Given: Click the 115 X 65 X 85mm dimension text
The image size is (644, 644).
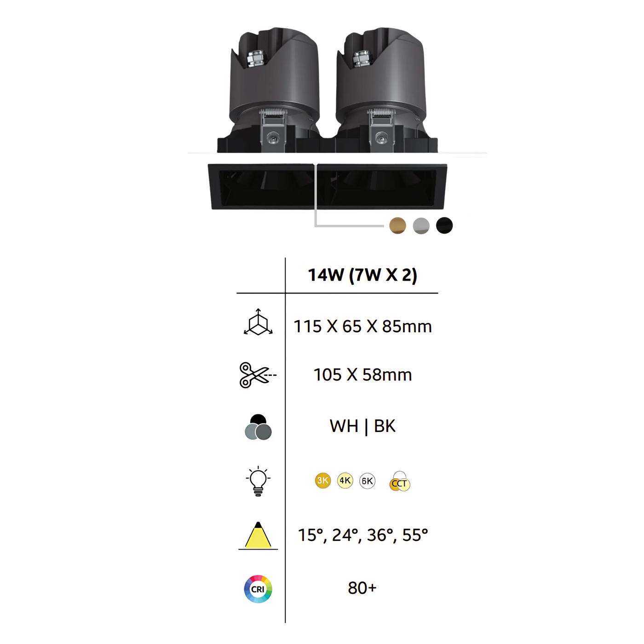Looking at the screenshot, I should 362,327.
